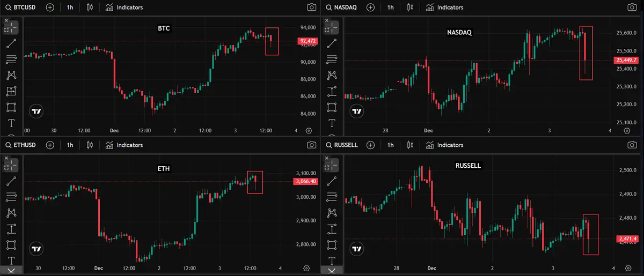Open Indicators on the RUSSELL chart

(x=444, y=145)
